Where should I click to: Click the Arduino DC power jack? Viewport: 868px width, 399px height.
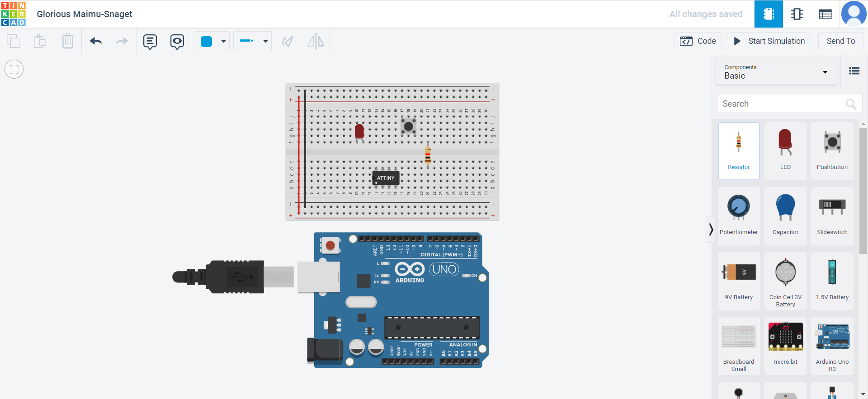click(325, 350)
